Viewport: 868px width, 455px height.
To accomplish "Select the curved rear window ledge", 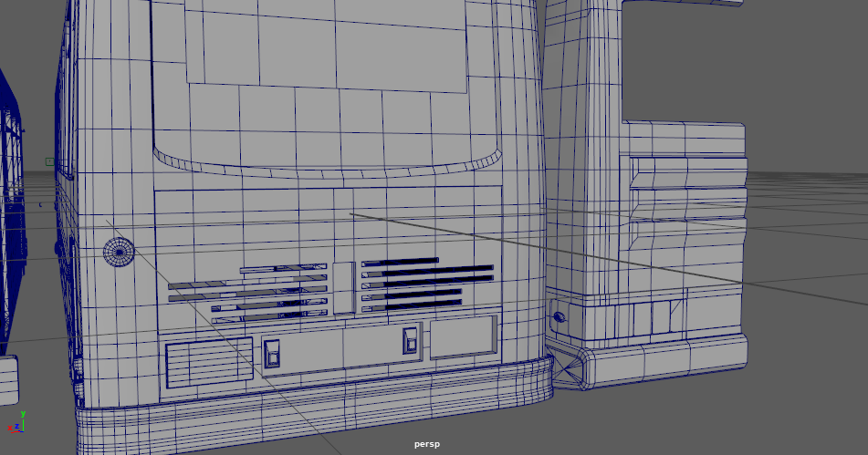I will [327, 164].
